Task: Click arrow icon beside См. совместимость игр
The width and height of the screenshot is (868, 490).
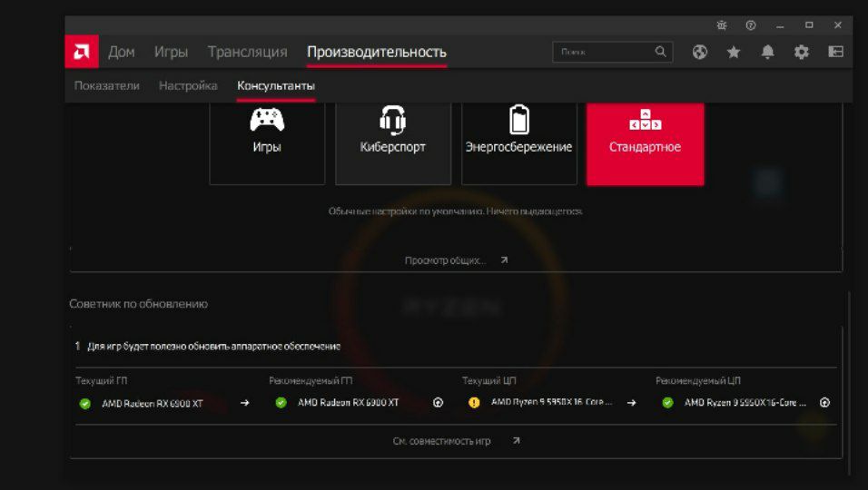Action: [516, 441]
